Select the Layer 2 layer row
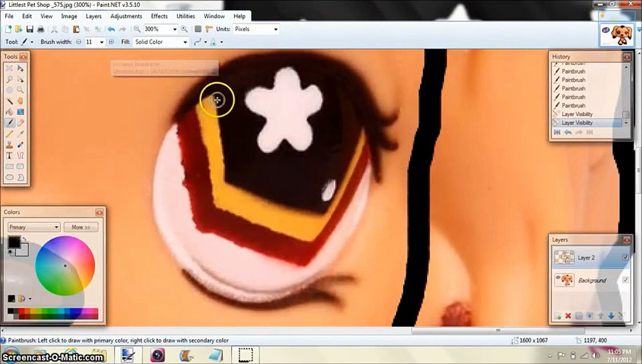Viewport: 642px width, 364px height. (x=590, y=257)
